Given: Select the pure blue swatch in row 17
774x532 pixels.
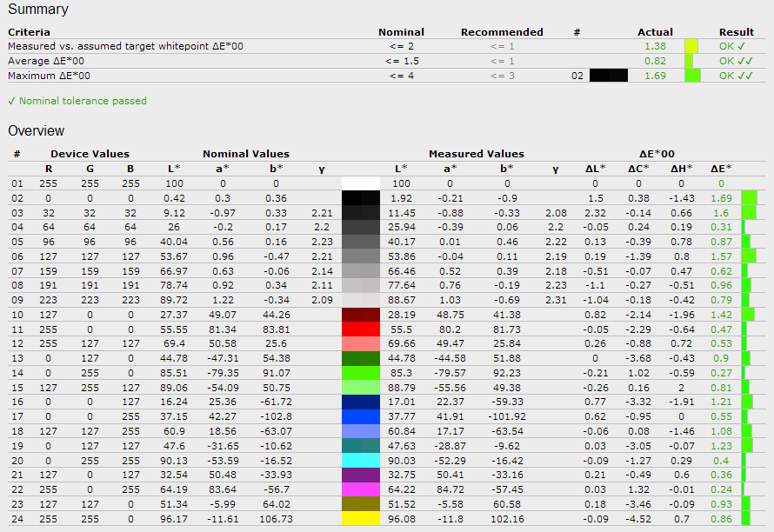Looking at the screenshot, I should [x=361, y=417].
